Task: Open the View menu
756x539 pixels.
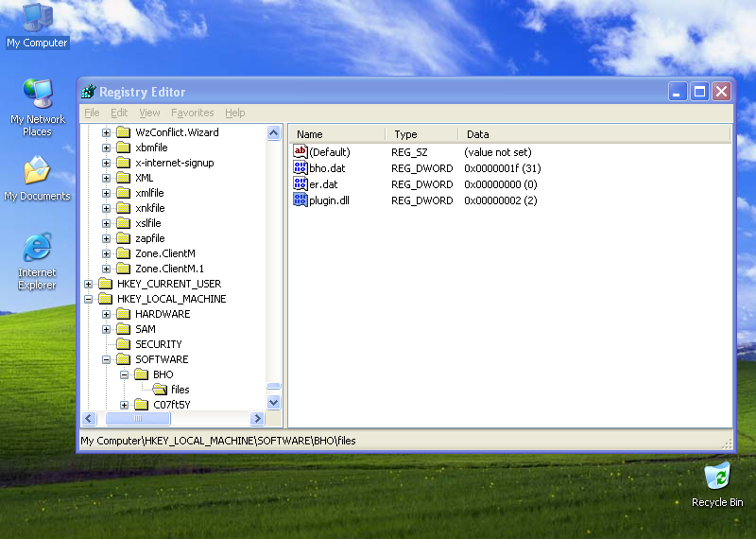Action: (149, 113)
